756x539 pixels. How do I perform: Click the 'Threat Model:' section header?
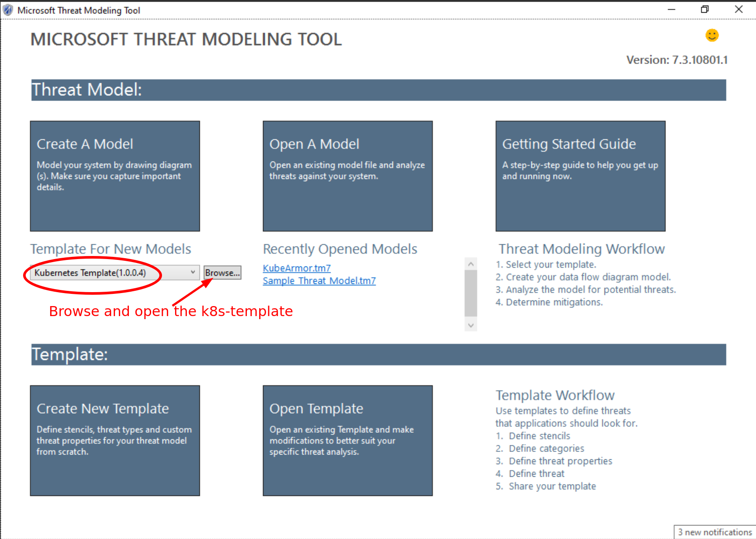(378, 90)
